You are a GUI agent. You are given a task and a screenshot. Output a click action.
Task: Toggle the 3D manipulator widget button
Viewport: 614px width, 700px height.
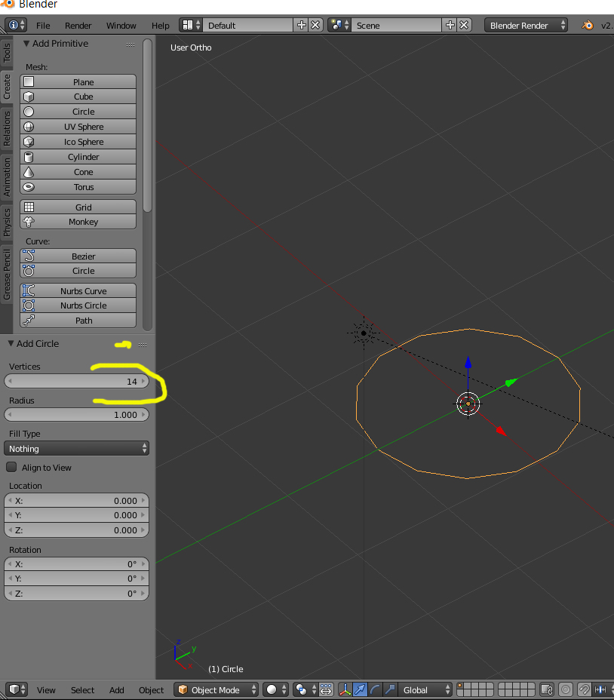click(x=345, y=689)
